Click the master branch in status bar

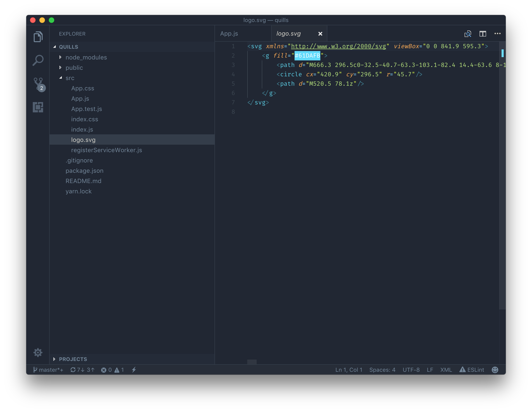[48, 370]
